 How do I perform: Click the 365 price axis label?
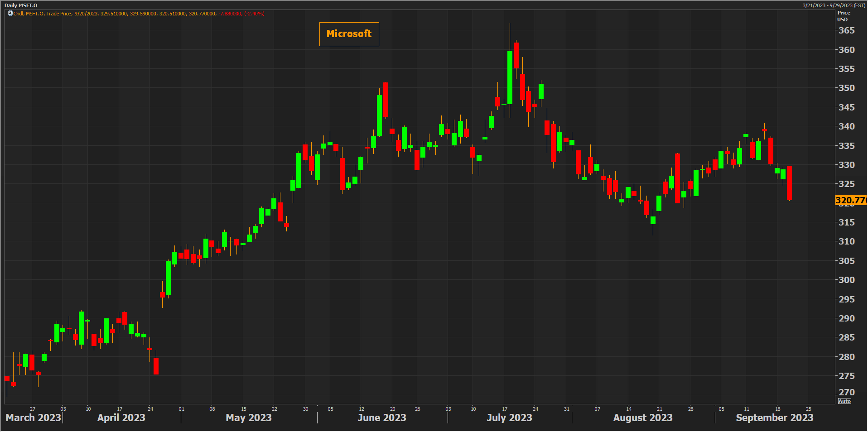click(846, 30)
